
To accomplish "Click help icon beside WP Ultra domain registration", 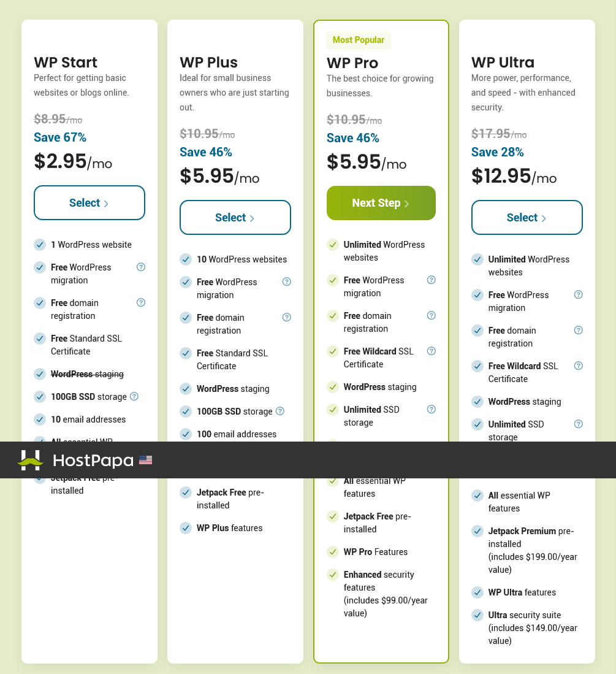I will coord(579,330).
